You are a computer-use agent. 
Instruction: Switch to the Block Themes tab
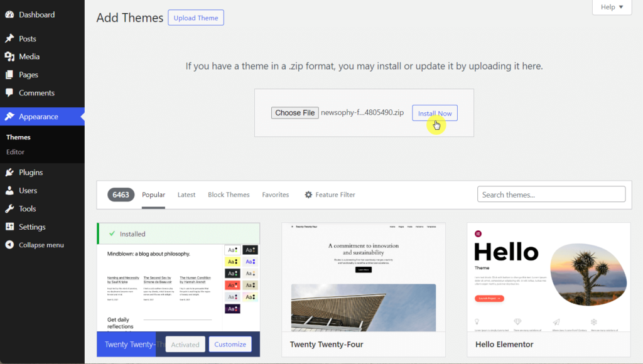229,195
